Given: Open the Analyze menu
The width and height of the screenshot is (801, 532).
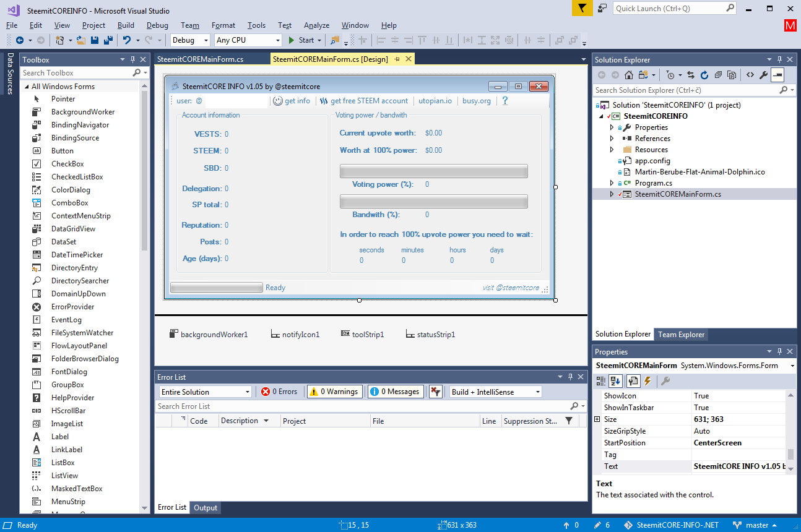Looking at the screenshot, I should [316, 25].
